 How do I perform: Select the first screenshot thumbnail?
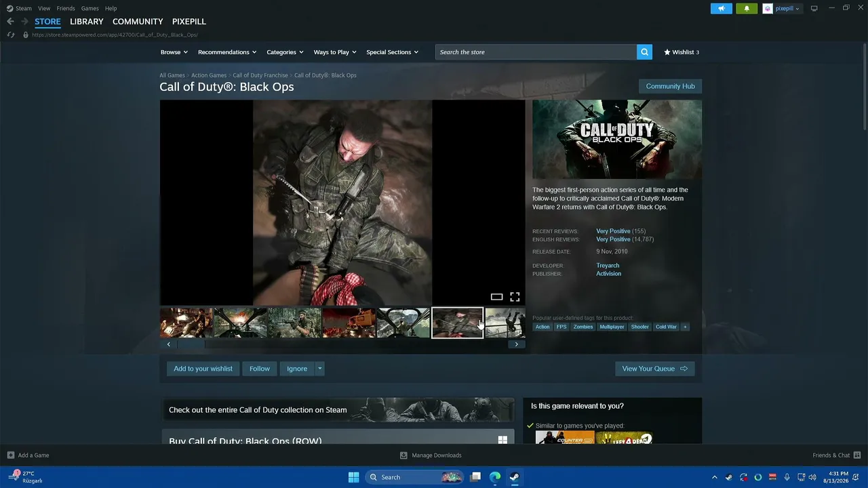pos(186,323)
